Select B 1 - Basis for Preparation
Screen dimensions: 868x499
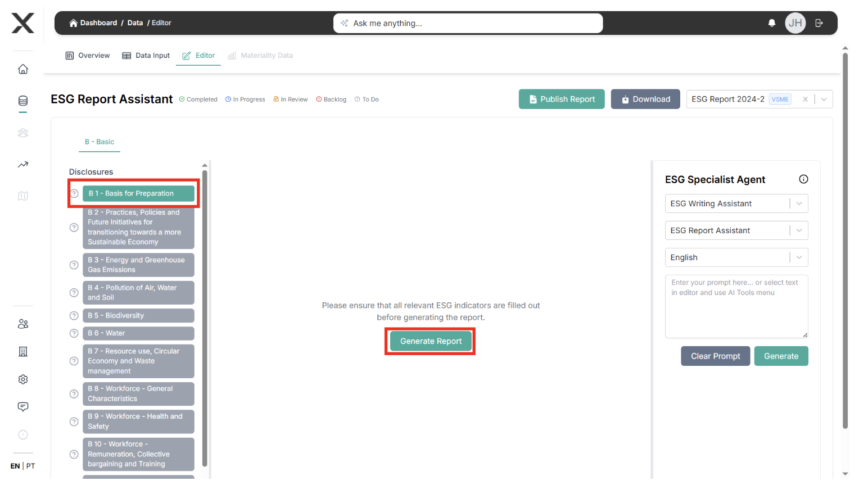point(138,193)
